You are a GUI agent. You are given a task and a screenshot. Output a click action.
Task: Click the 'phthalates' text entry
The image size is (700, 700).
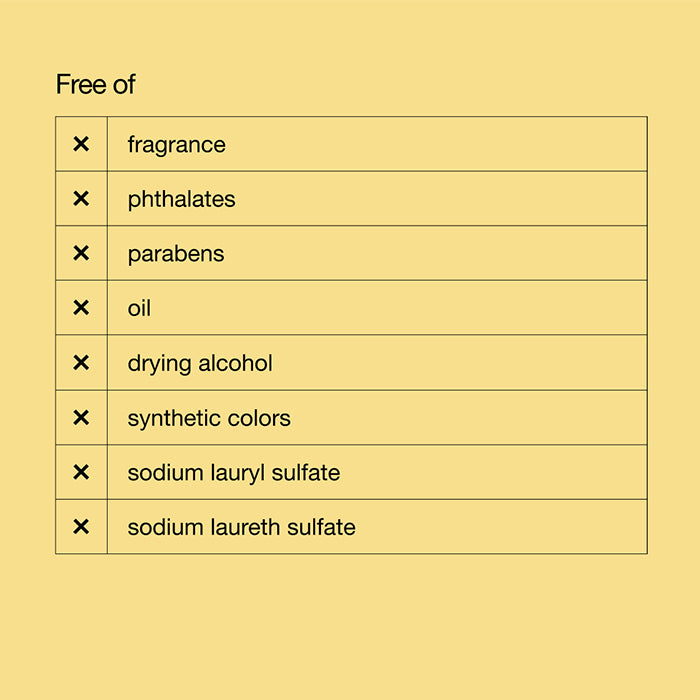(x=181, y=199)
